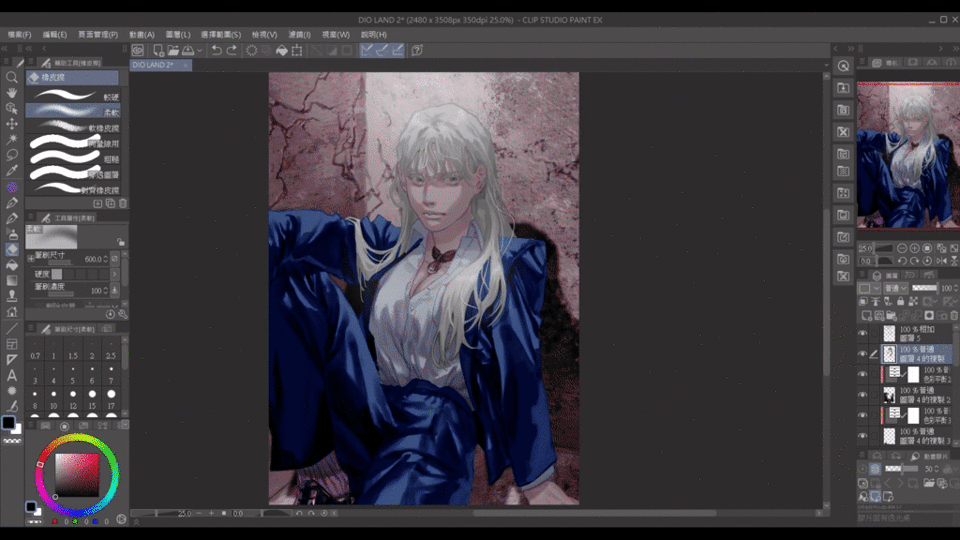
Task: Toggle the eye on the bottom 圖層 4 的複製 3 layer
Action: (863, 436)
